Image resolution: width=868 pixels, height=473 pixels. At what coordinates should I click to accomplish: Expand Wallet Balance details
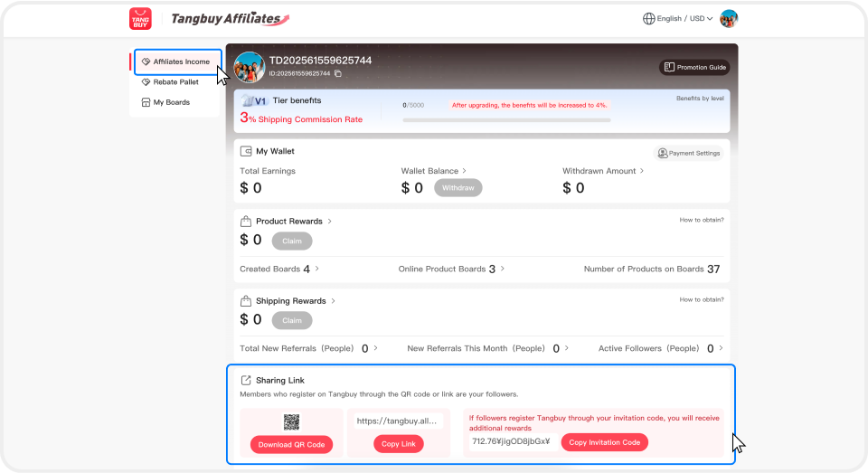[x=434, y=170]
